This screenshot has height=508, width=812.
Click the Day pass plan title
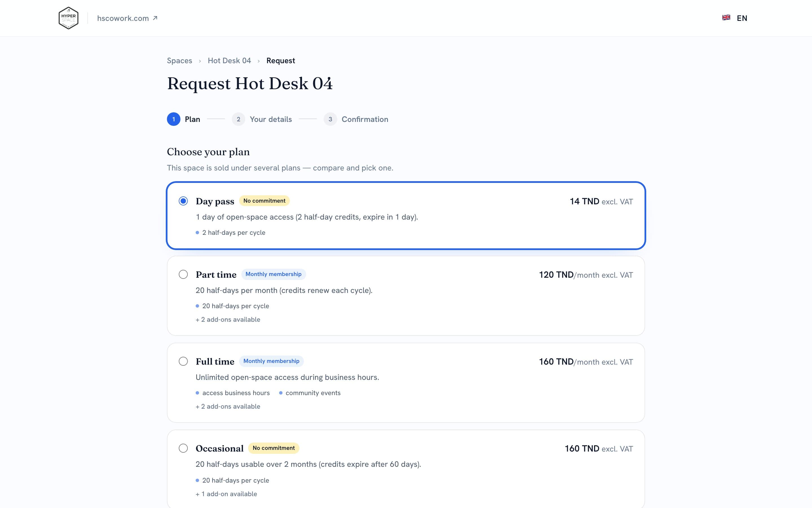click(x=215, y=201)
